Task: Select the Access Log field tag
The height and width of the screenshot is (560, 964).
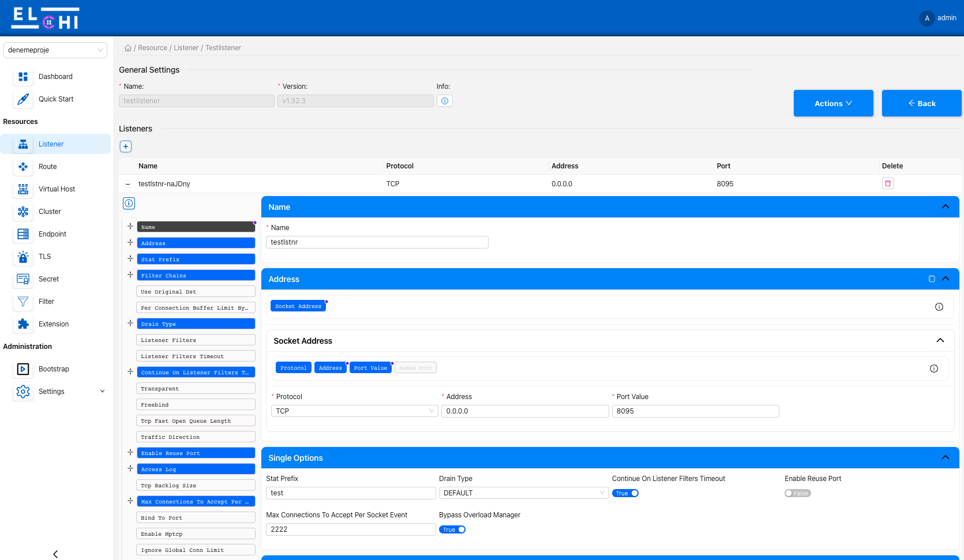Action: [196, 469]
